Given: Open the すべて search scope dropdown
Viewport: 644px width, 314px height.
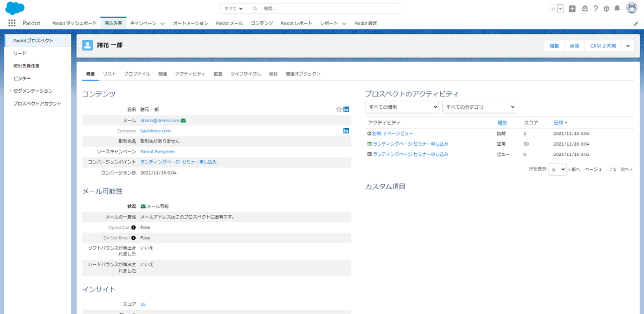Looking at the screenshot, I should [x=233, y=9].
